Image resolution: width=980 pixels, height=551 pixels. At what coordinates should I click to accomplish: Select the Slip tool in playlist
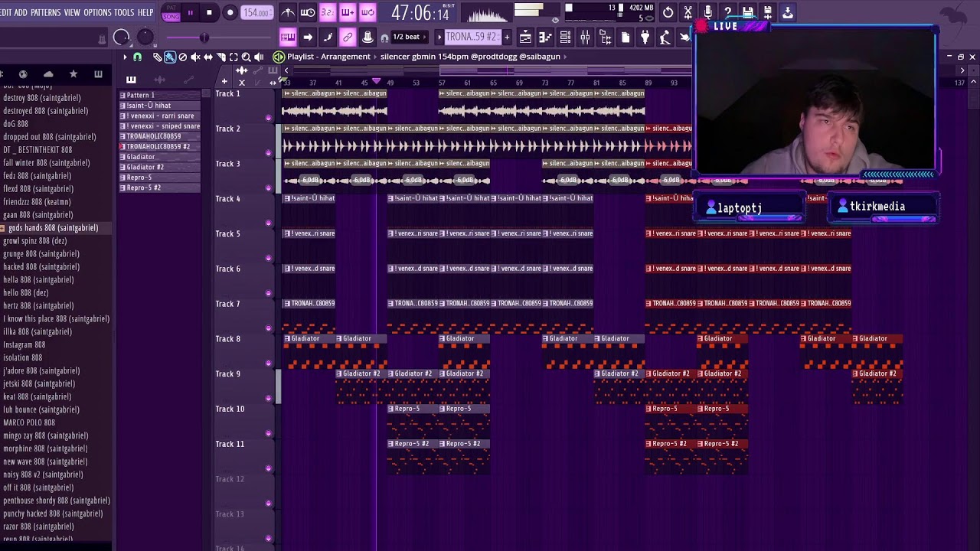click(207, 57)
